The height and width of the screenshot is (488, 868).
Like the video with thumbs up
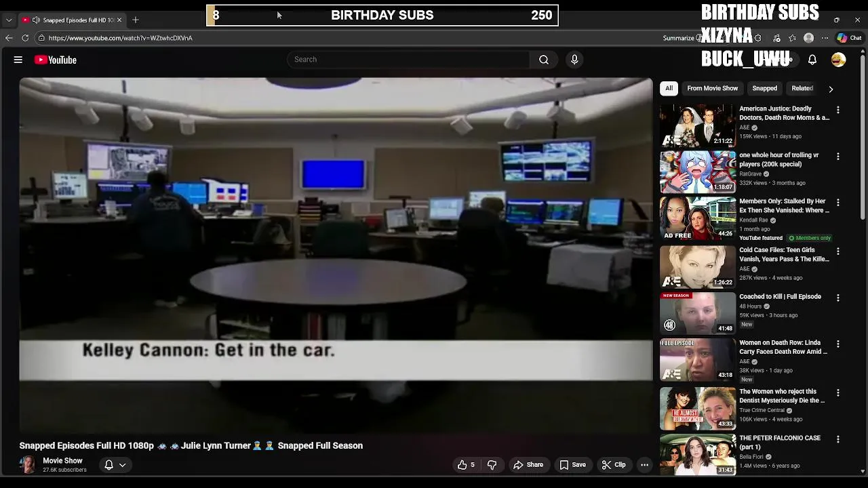coord(466,465)
